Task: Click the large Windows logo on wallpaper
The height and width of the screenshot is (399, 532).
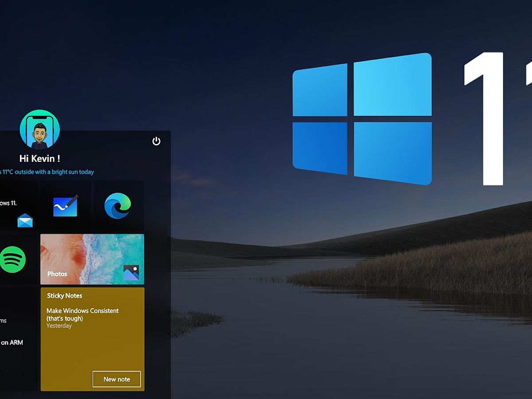Action: 362,118
